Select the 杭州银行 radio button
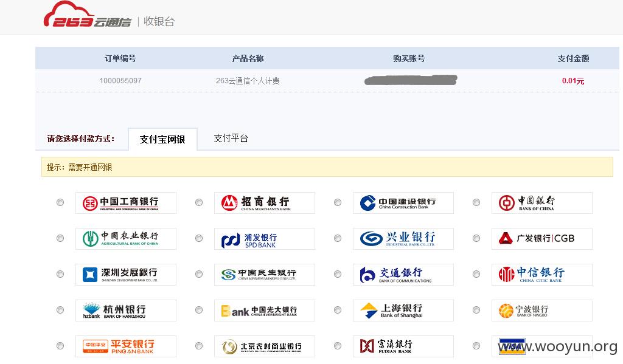This screenshot has width=623, height=364. tap(60, 310)
